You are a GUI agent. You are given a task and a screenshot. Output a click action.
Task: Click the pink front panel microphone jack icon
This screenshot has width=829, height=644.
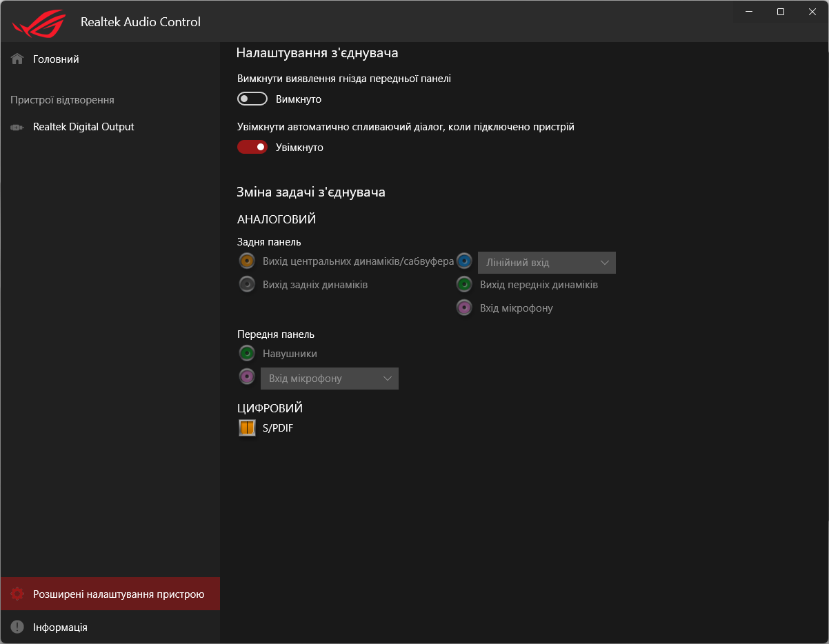(x=247, y=376)
